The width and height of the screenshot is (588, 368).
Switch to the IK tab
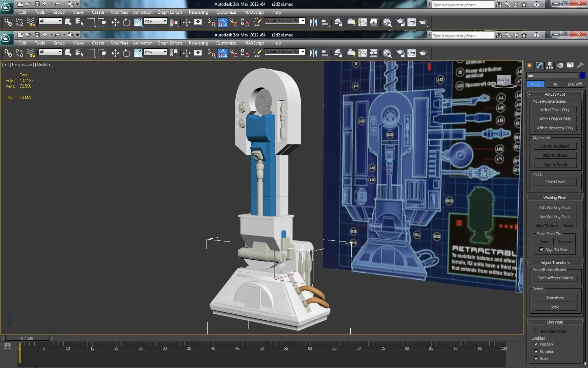click(555, 84)
